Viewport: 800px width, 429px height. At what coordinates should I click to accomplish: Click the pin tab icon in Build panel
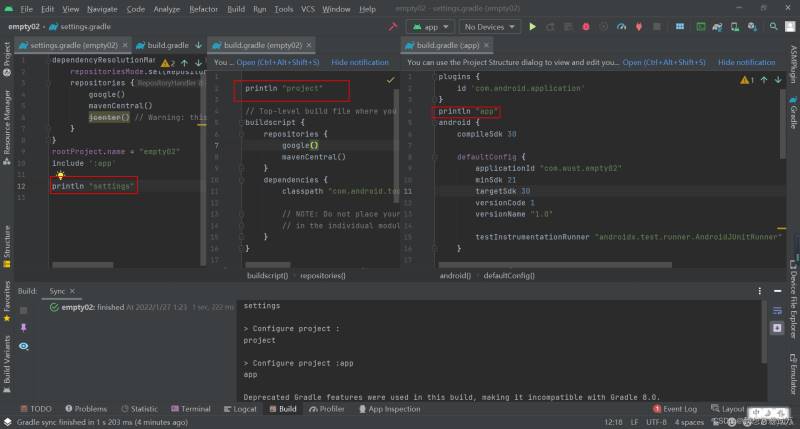pyautogui.click(x=23, y=328)
